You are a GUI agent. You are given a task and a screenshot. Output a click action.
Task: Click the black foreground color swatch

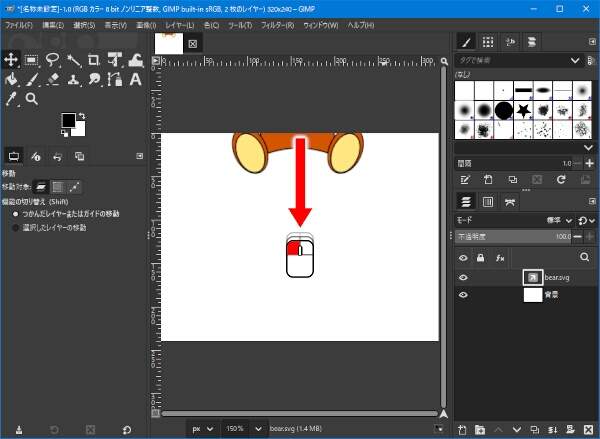68,120
